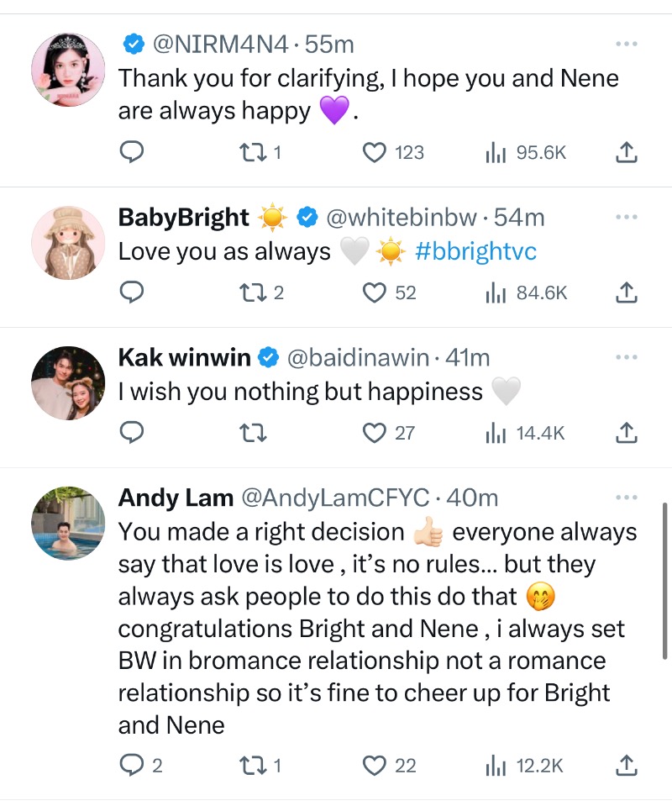
Task: Like Kak winwin's happiness tweet
Action: pos(373,433)
